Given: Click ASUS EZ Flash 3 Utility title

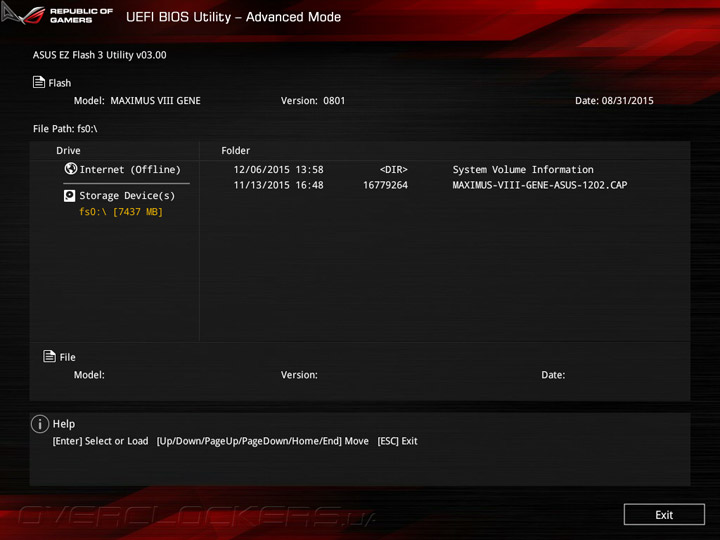Looking at the screenshot, I should pos(99,55).
